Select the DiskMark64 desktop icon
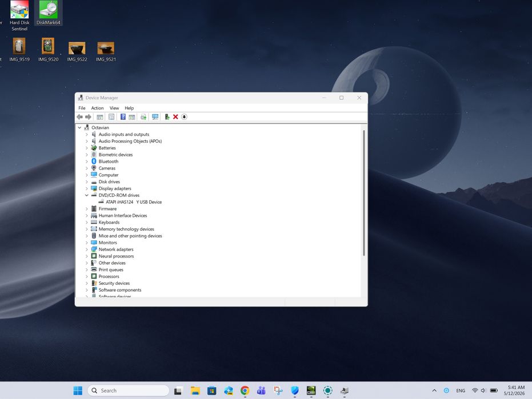Viewport: 532px width, 399px height. coord(48,13)
